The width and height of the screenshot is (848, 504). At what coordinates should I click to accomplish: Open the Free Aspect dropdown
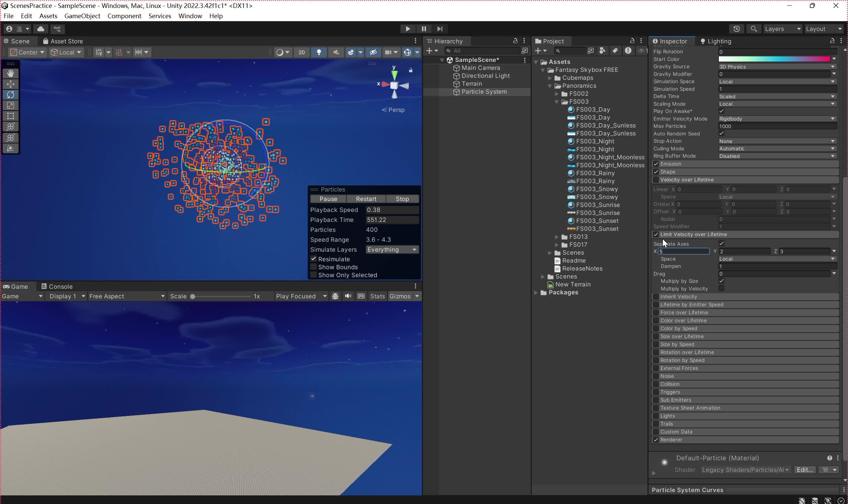127,296
